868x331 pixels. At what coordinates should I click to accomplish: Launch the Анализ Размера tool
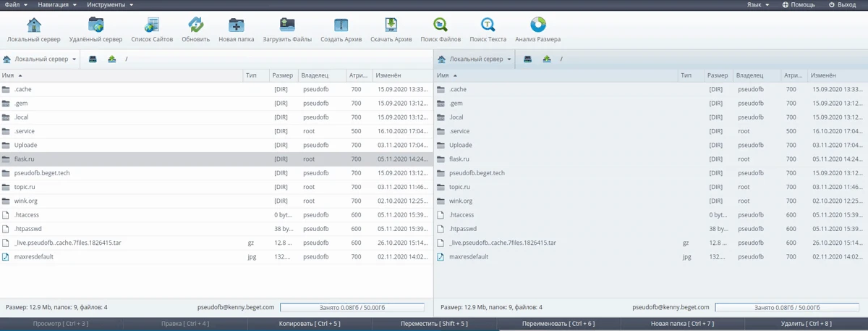[x=537, y=25]
